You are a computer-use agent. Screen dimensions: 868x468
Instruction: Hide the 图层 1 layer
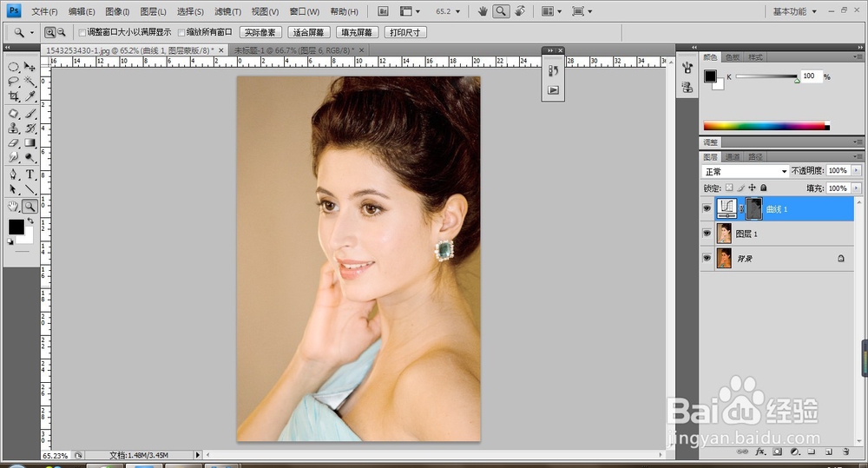(707, 234)
